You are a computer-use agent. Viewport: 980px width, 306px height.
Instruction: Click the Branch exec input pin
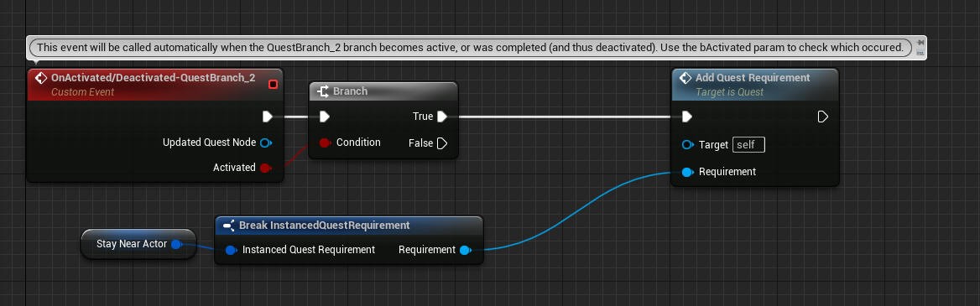(x=324, y=117)
